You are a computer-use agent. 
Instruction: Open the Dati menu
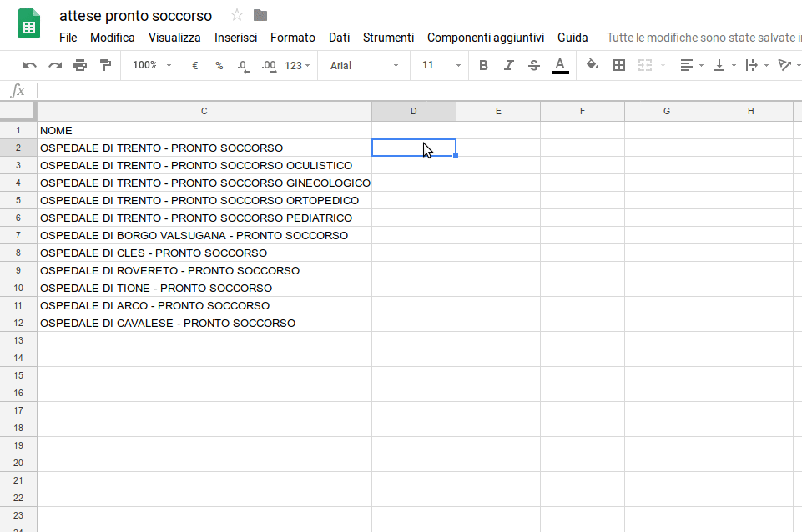point(339,38)
